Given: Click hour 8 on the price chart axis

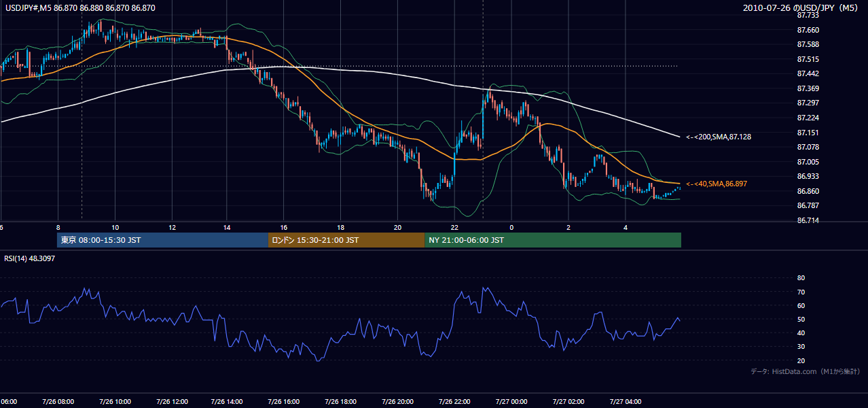Looking at the screenshot, I should tap(58, 227).
